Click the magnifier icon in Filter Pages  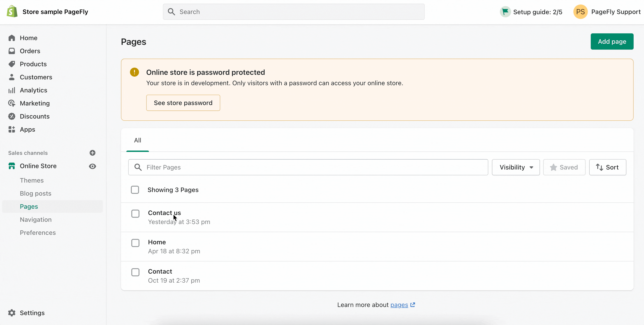click(x=138, y=167)
